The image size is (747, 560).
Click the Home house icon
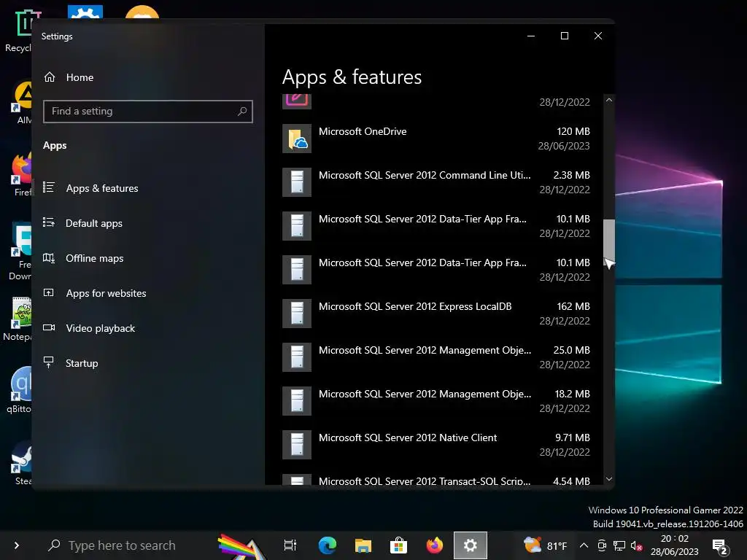(50, 77)
